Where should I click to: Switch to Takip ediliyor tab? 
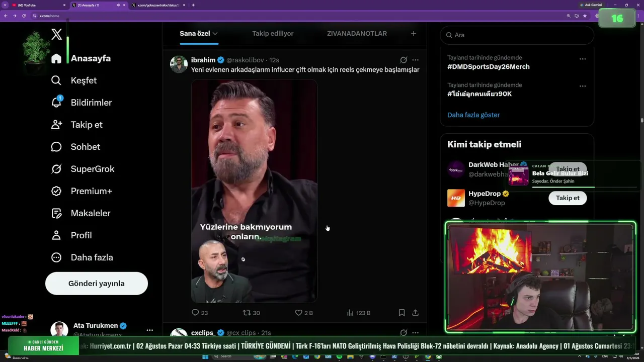pyautogui.click(x=273, y=34)
